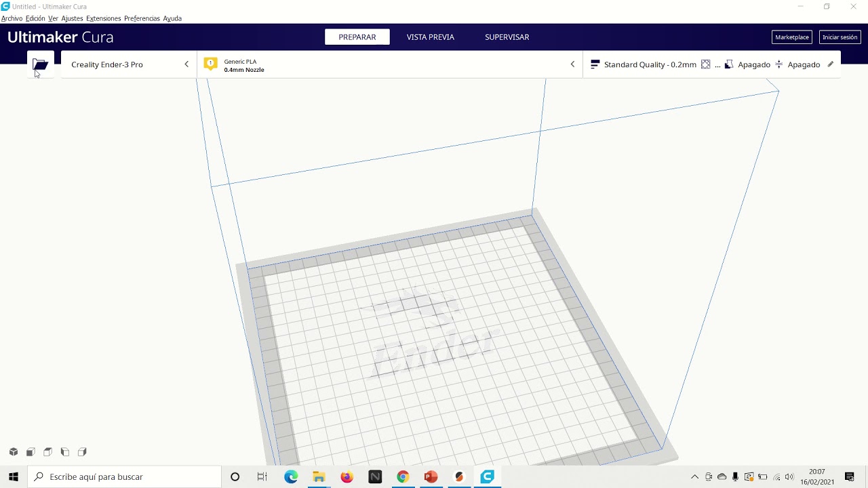The width and height of the screenshot is (868, 488).
Task: Open the Marketplace
Action: [792, 37]
